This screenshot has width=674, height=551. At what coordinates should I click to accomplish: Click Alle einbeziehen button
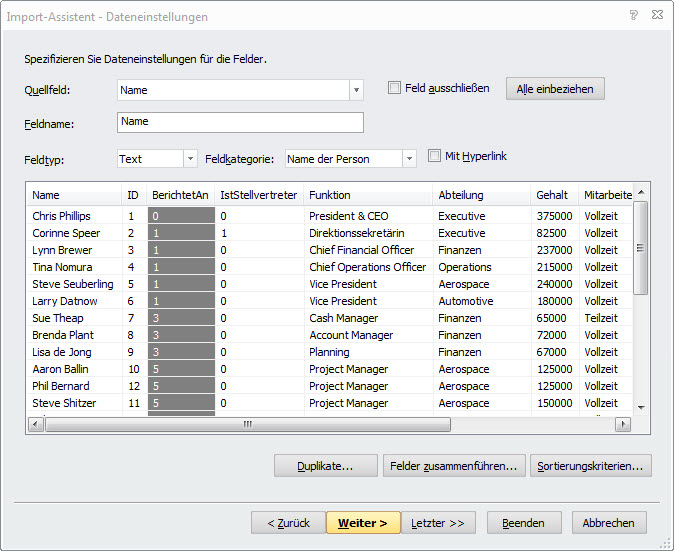pos(555,89)
